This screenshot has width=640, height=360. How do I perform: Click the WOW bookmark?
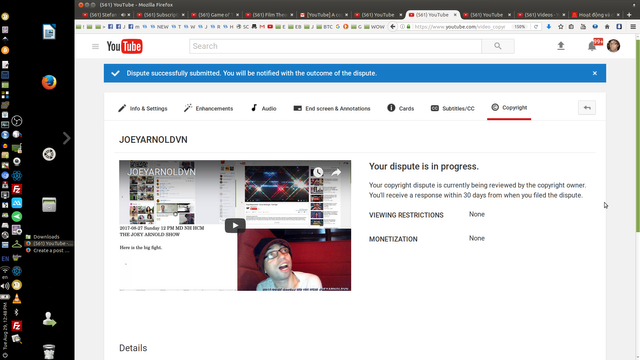[x=374, y=27]
